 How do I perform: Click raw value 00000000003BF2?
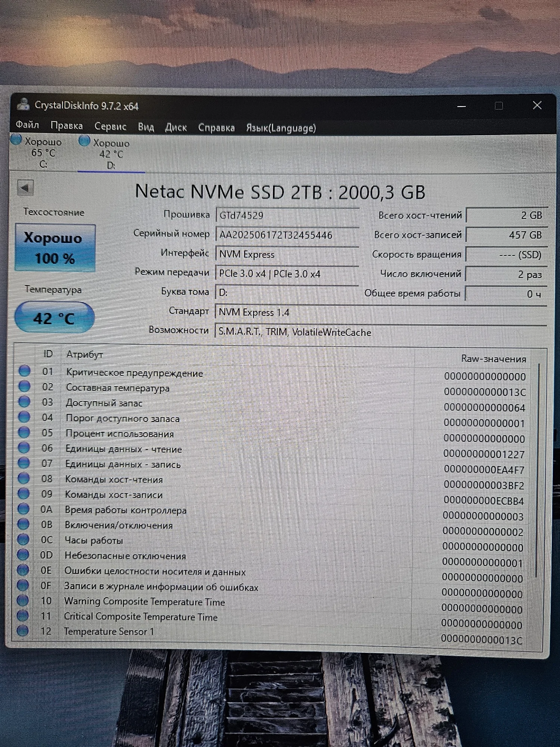(484, 485)
